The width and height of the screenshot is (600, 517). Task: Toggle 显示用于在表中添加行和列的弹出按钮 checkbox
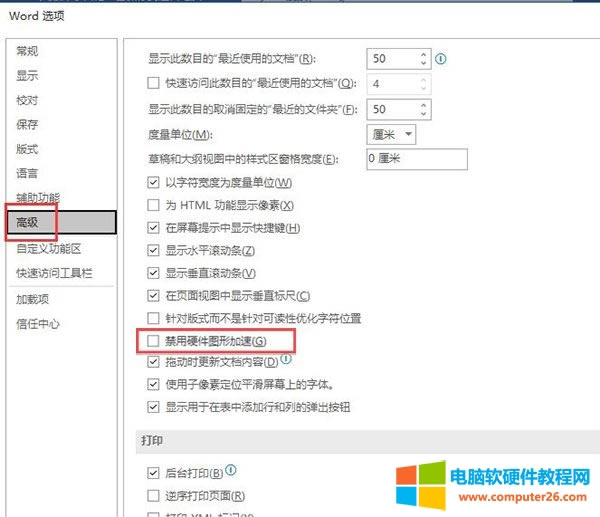coord(153,407)
